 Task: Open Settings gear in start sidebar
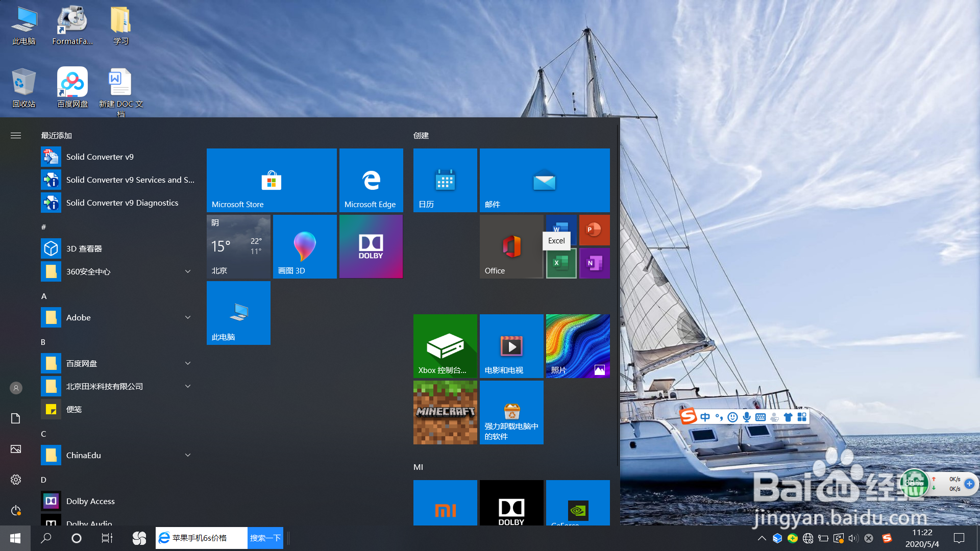pos(16,480)
